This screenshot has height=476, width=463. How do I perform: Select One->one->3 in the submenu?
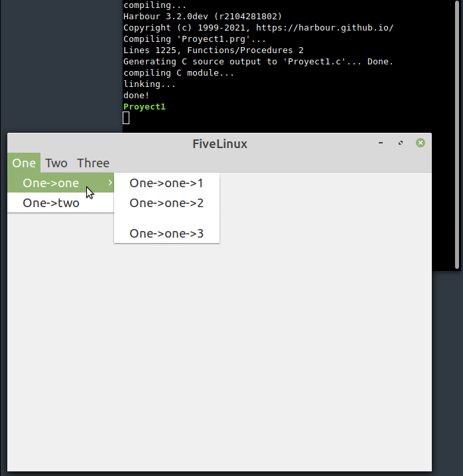(166, 234)
